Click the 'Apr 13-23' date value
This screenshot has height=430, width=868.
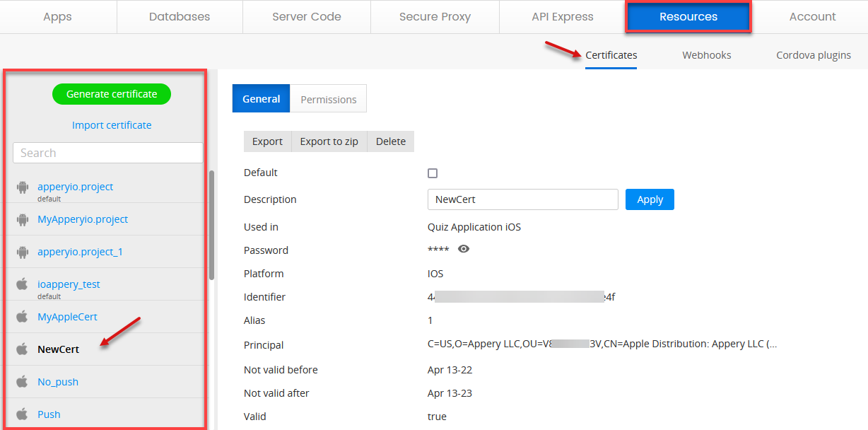[x=449, y=393]
